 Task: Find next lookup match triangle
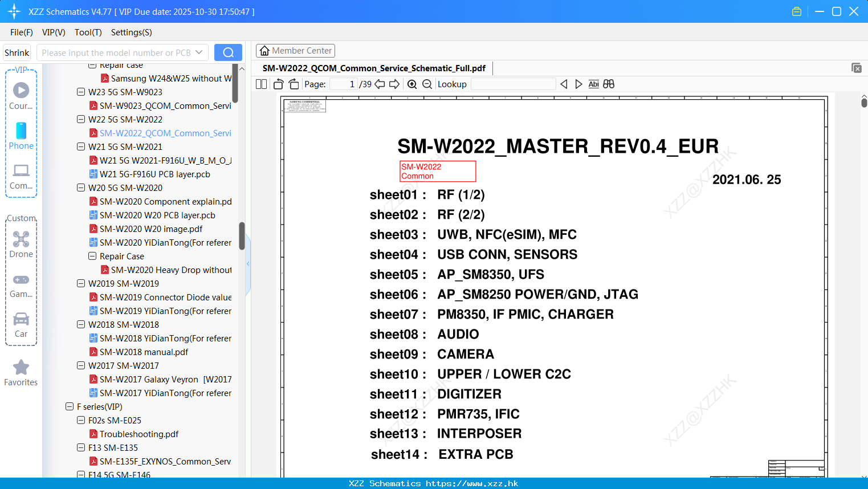578,84
